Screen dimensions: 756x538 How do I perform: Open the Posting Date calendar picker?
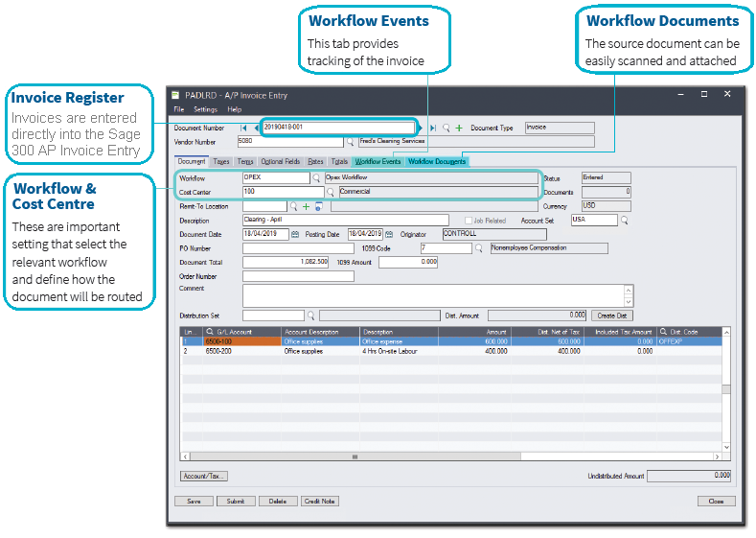point(390,234)
